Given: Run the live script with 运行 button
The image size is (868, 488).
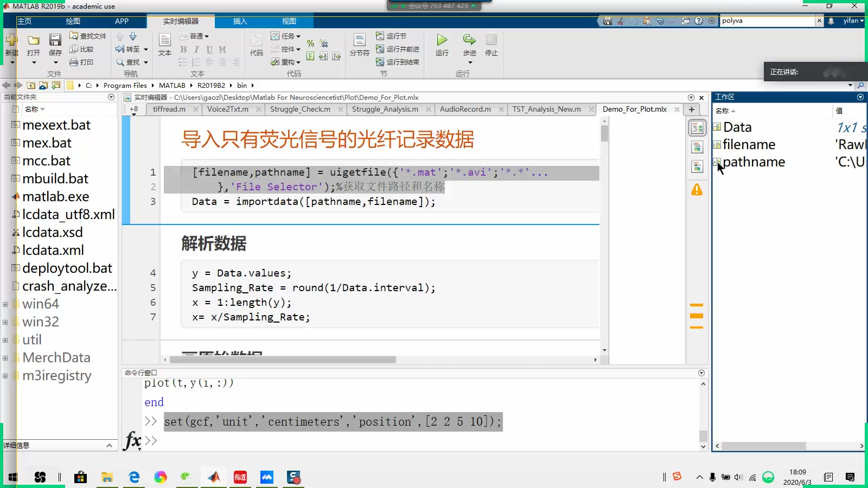Looking at the screenshot, I should click(441, 45).
